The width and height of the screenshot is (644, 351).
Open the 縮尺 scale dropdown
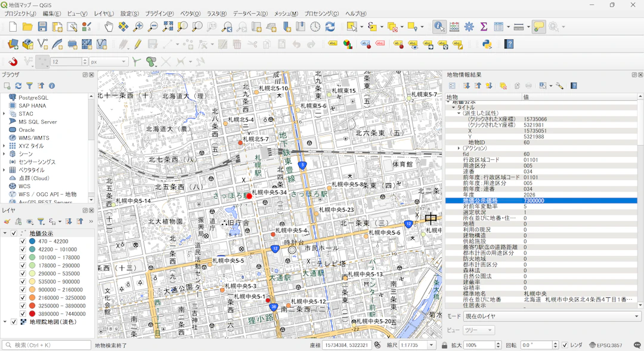431,345
